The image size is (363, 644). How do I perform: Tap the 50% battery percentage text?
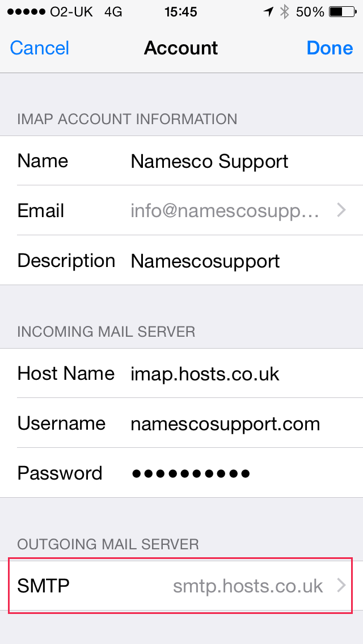310,12
